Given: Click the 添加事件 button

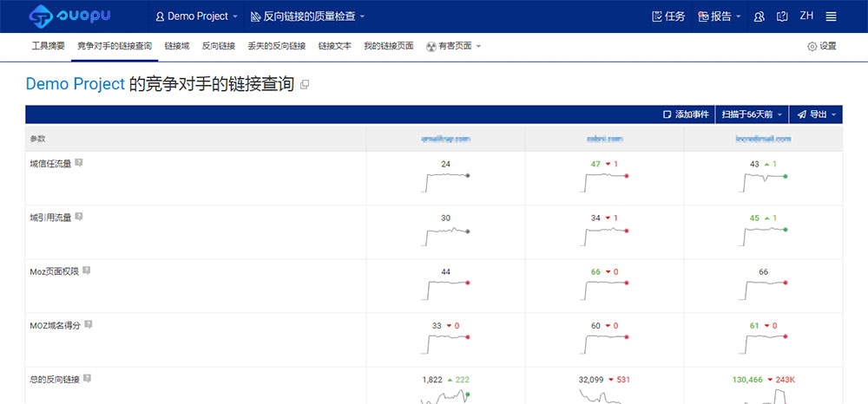Looking at the screenshot, I should [x=686, y=114].
